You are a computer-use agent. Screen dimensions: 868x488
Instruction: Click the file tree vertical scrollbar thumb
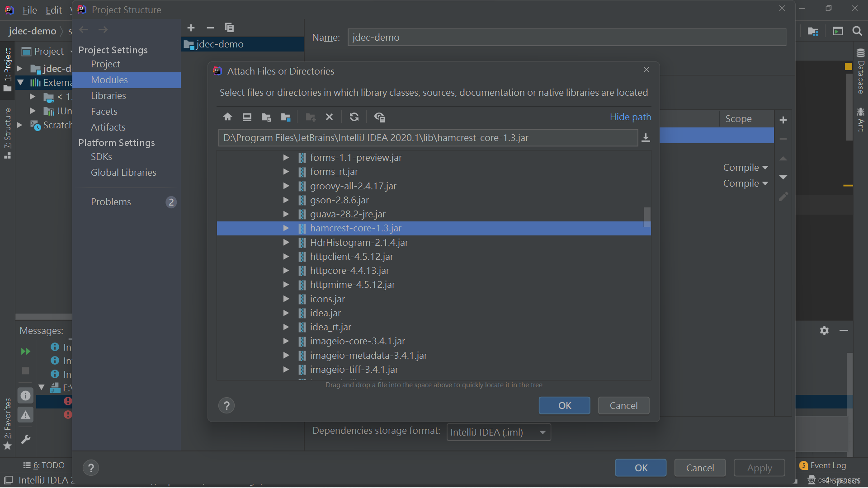tap(647, 217)
